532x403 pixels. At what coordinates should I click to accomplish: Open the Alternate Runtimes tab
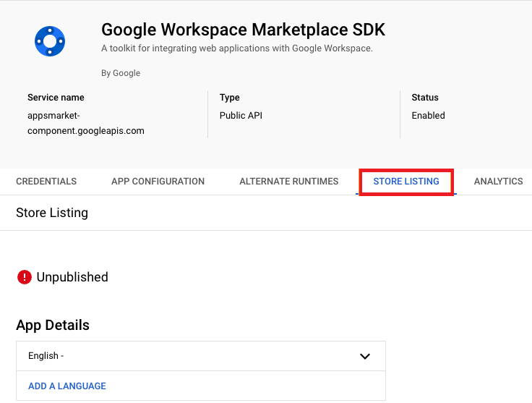[288, 182]
